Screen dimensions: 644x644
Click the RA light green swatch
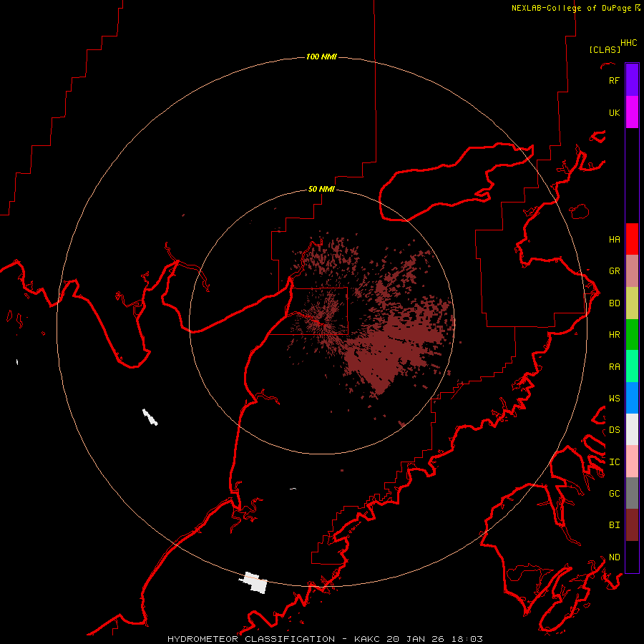coord(632,366)
